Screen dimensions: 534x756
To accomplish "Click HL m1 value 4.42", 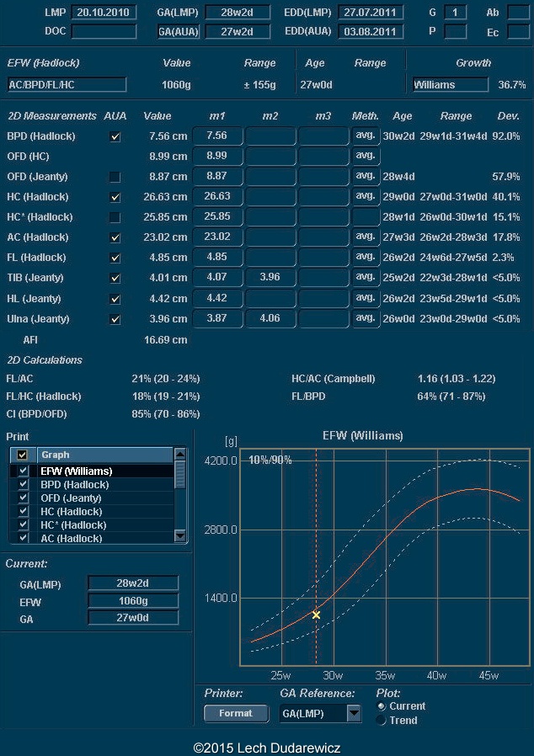I will [217, 299].
